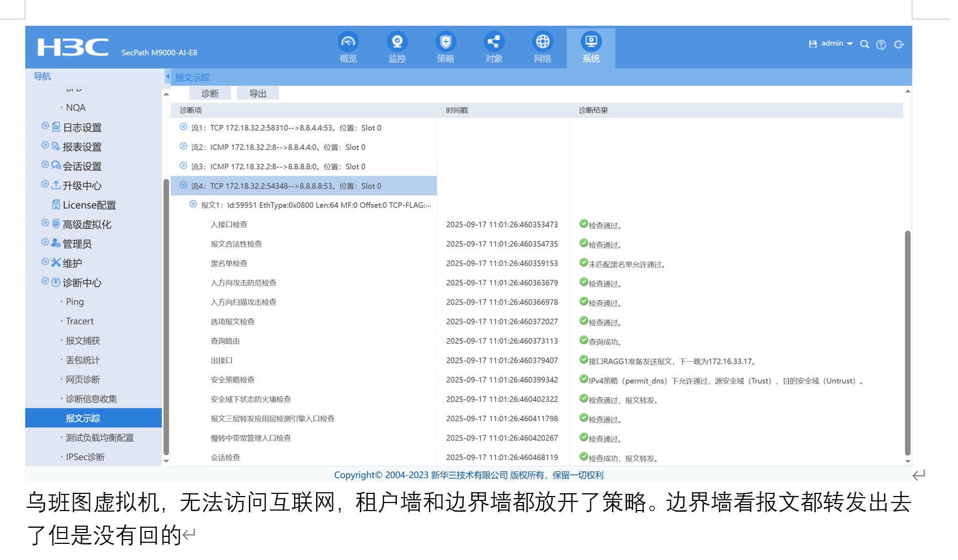
Task: Open the 对象 objects tab
Action: tap(494, 48)
